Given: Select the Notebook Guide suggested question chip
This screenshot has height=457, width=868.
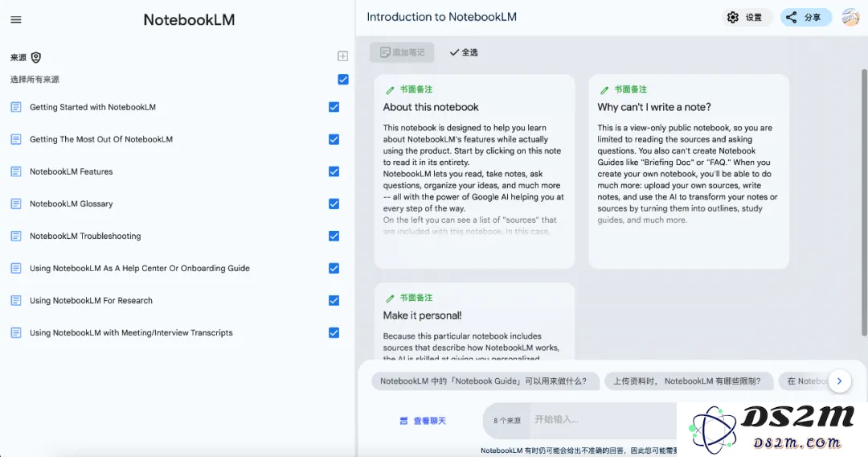Looking at the screenshot, I should click(x=485, y=381).
